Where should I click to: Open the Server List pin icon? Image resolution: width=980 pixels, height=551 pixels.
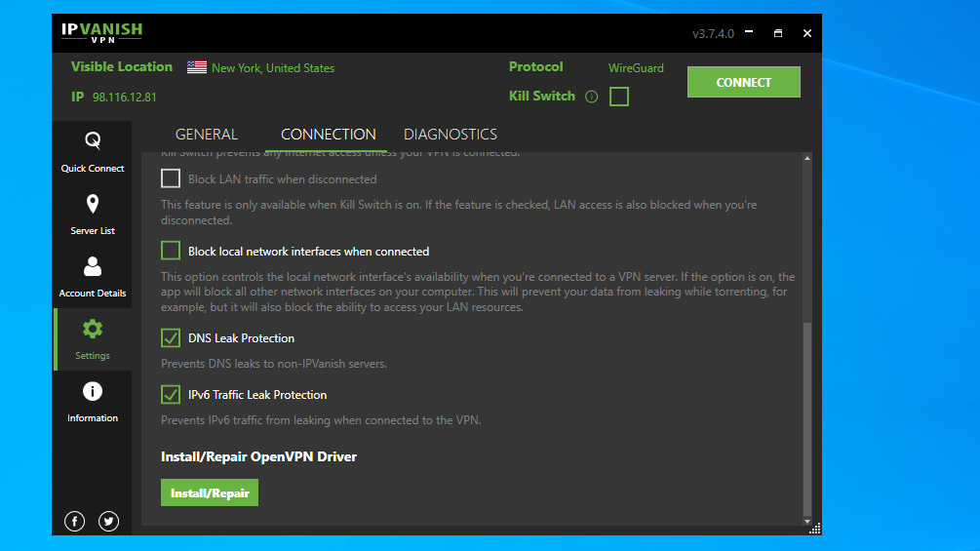(x=93, y=204)
